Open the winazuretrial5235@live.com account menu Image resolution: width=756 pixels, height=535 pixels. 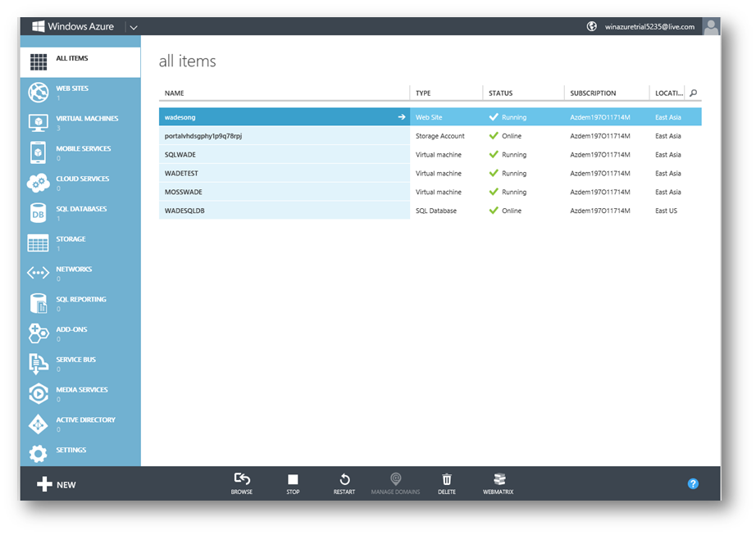(649, 26)
